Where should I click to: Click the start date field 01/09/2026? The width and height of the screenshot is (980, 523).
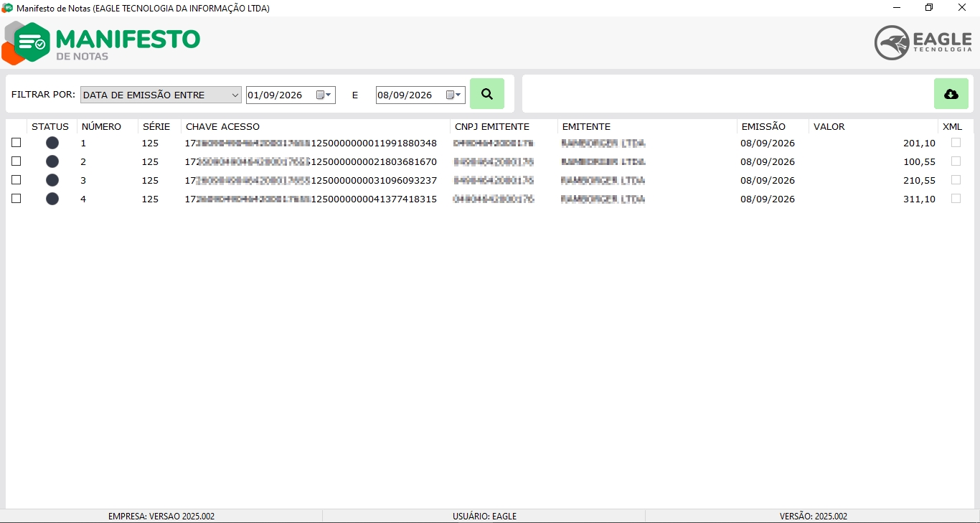pyautogui.click(x=291, y=95)
